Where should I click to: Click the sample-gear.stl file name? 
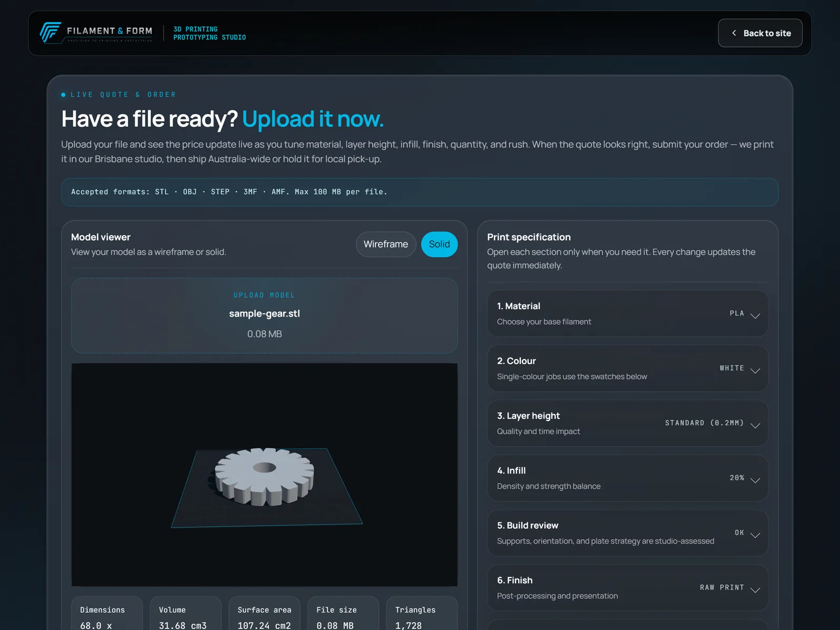[265, 313]
